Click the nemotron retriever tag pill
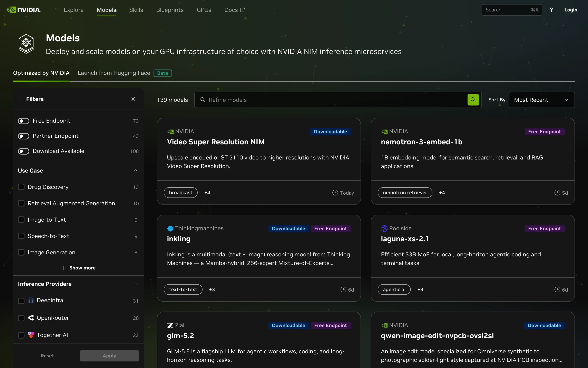 (x=405, y=193)
